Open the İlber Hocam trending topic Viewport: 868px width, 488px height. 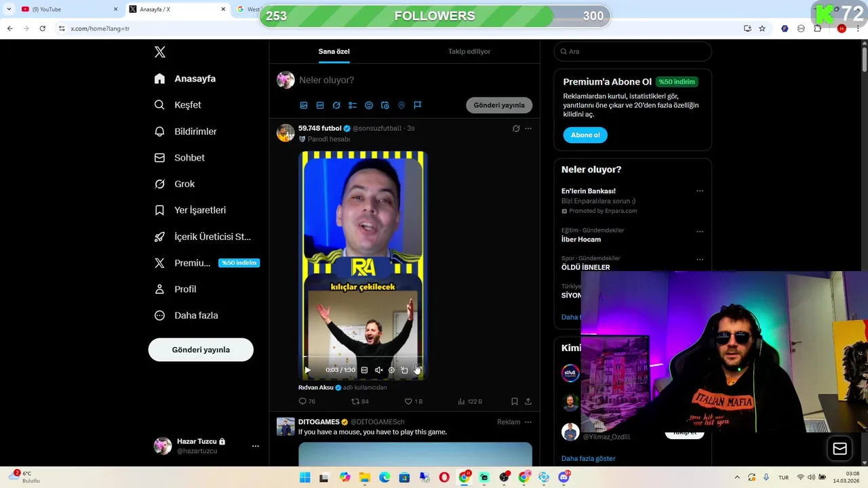coord(581,239)
